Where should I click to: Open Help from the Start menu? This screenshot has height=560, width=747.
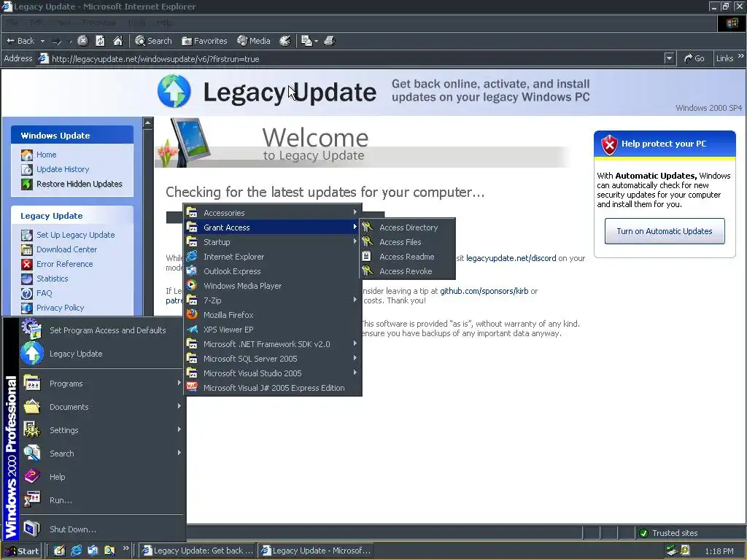click(x=101, y=477)
